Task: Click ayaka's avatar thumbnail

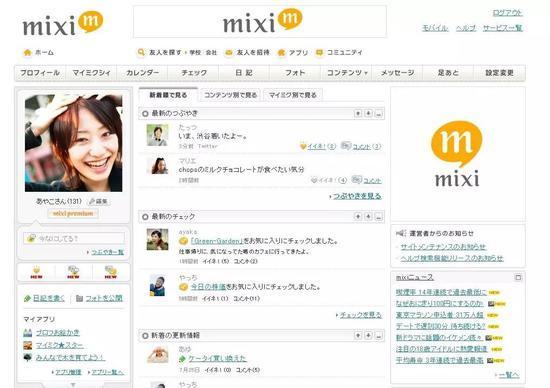Action: (157, 239)
